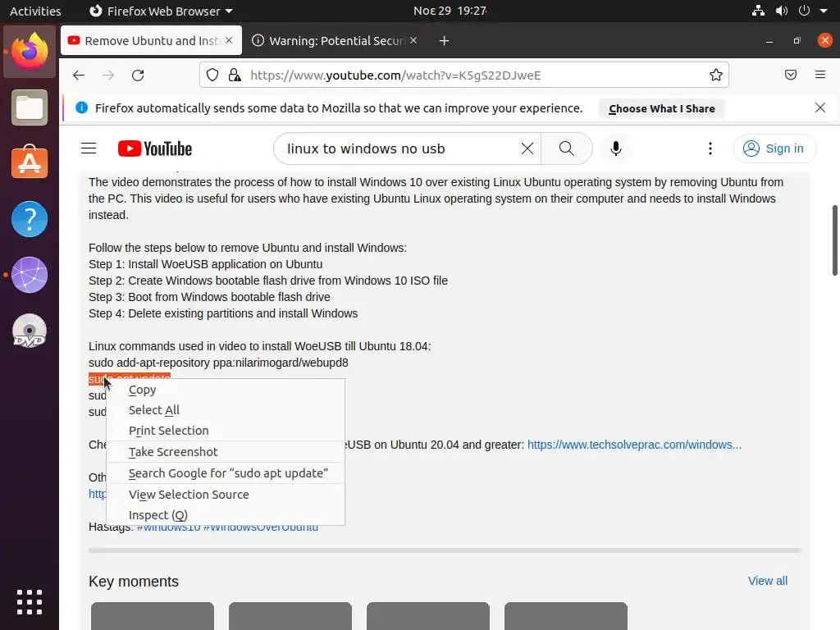Screen dimensions: 840x630
Task: Click the info icon in notification bar
Action: point(81,107)
